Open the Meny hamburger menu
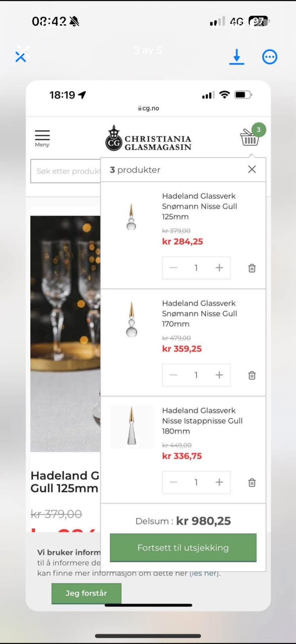 pos(42,138)
